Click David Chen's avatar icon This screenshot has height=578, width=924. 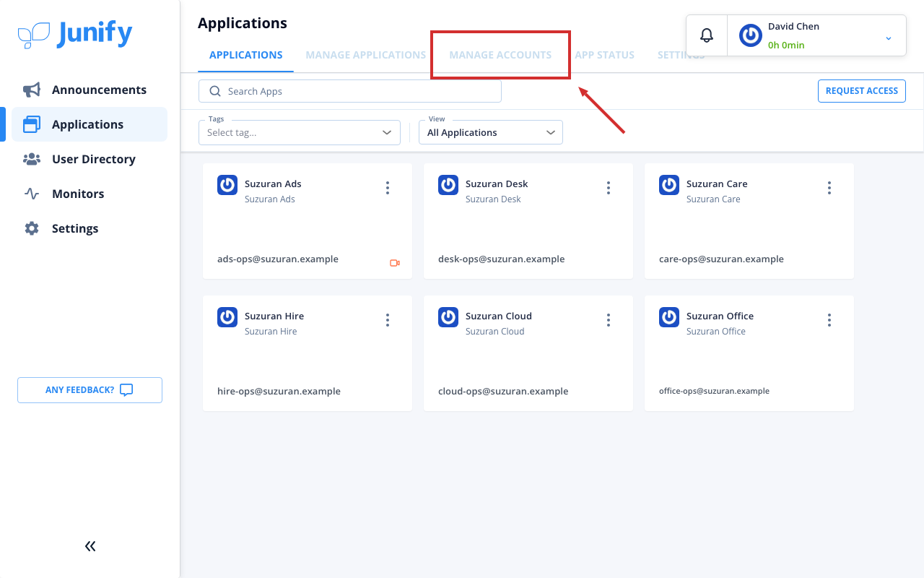(x=751, y=35)
